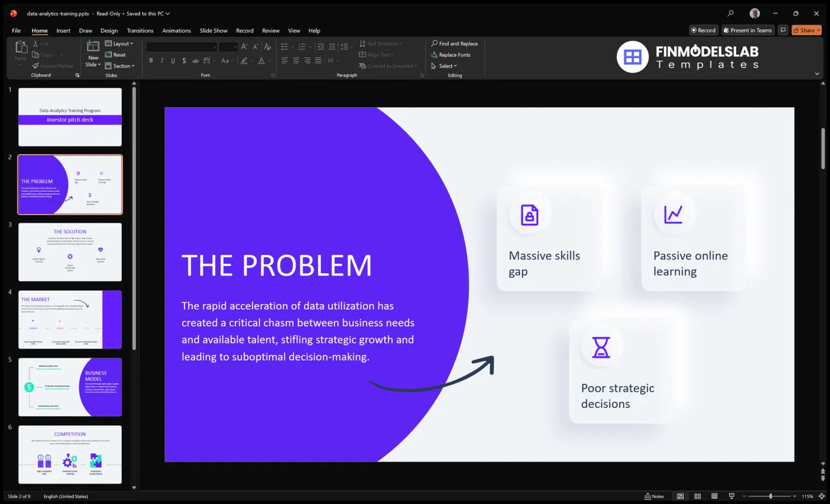Click the Paste clipboard icon
This screenshot has width=830, height=504.
[x=21, y=47]
